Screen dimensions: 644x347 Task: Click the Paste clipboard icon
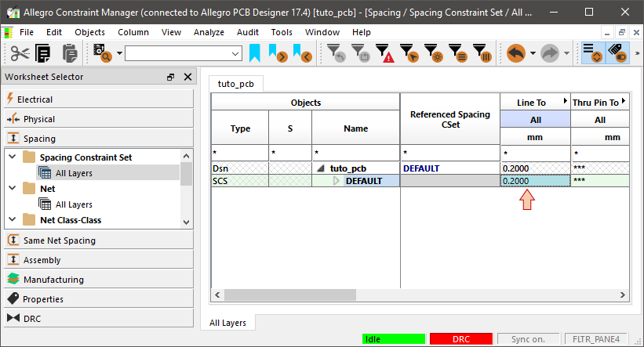pos(70,53)
